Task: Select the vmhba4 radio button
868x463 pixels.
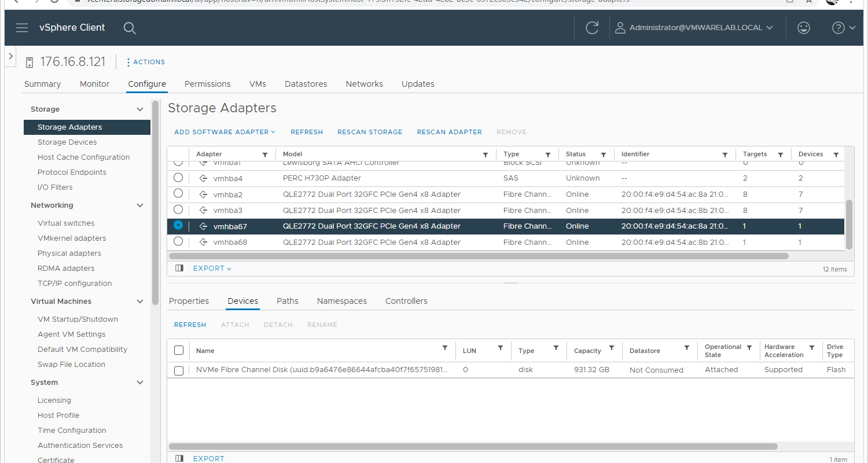Action: (x=178, y=177)
